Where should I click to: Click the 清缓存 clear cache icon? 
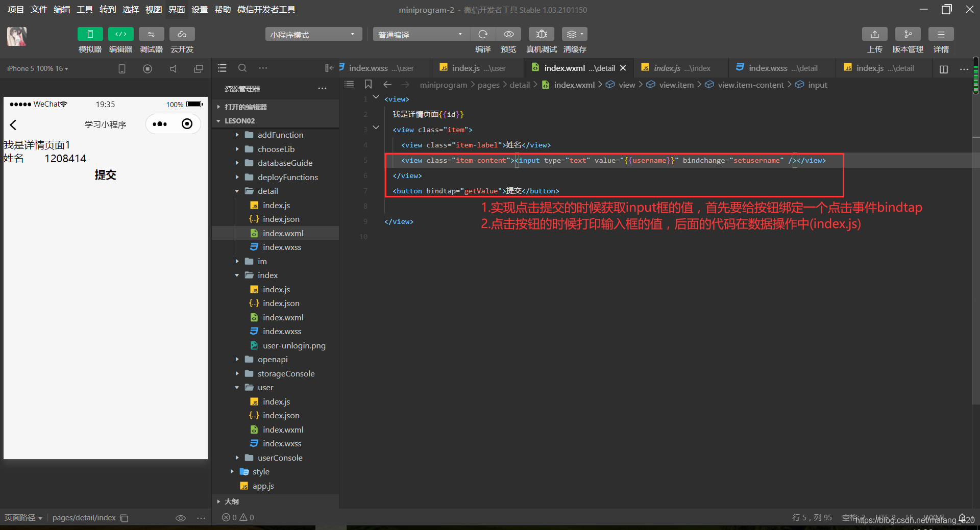coord(574,34)
